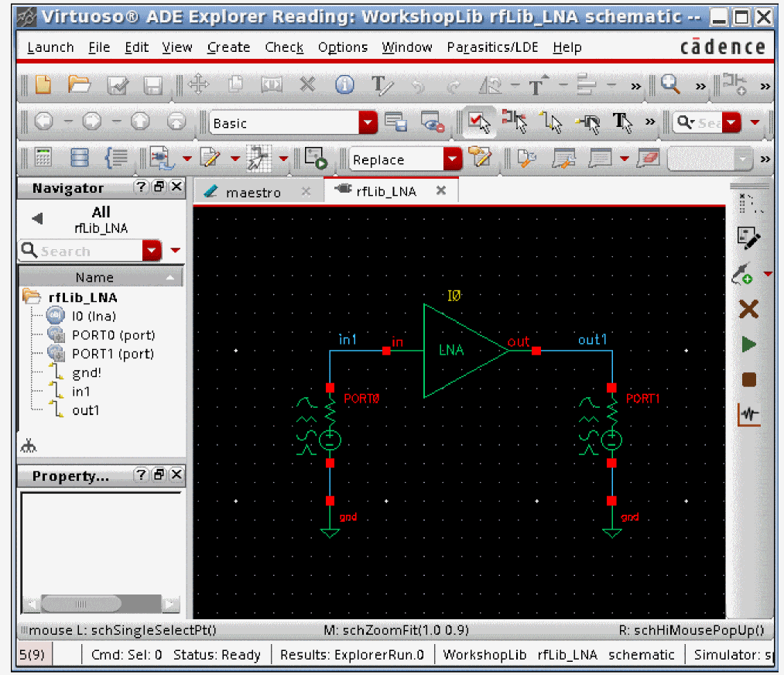
Task: Open the Basic workspace dropdown
Action: (x=368, y=122)
